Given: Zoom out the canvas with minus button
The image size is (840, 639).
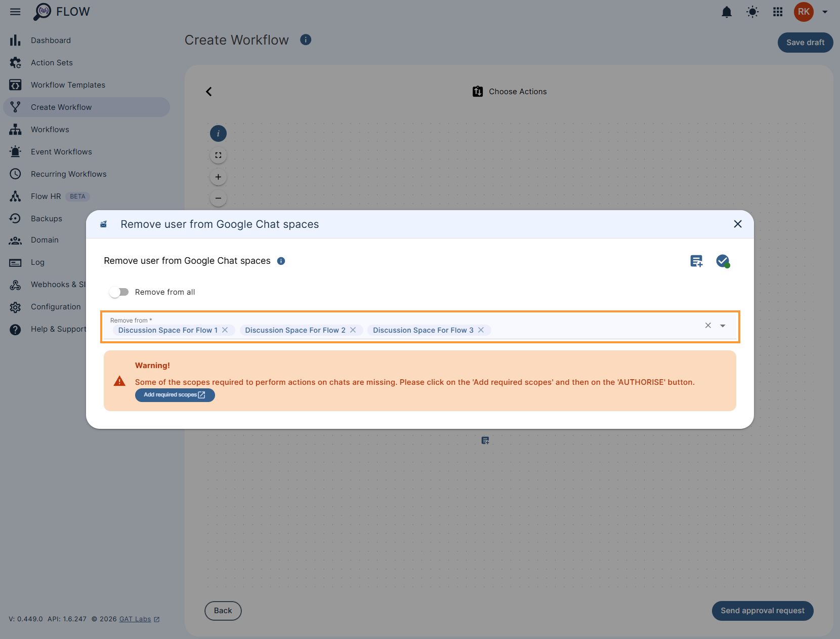Looking at the screenshot, I should click(218, 198).
